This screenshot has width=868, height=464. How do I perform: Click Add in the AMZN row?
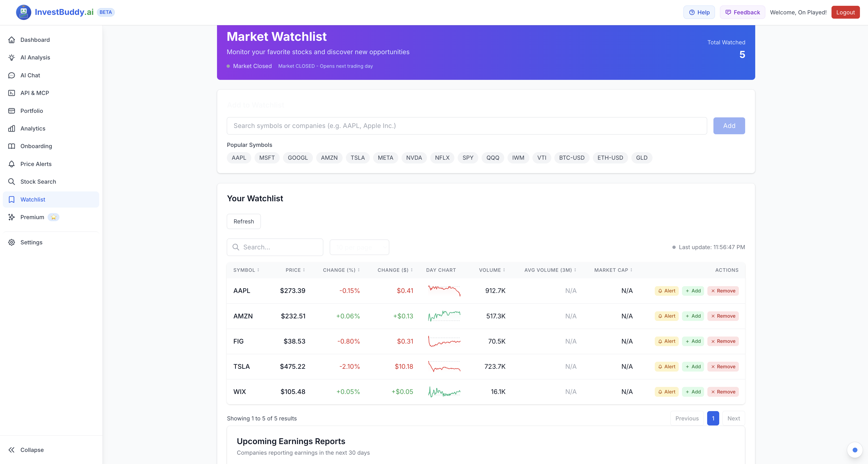693,316
